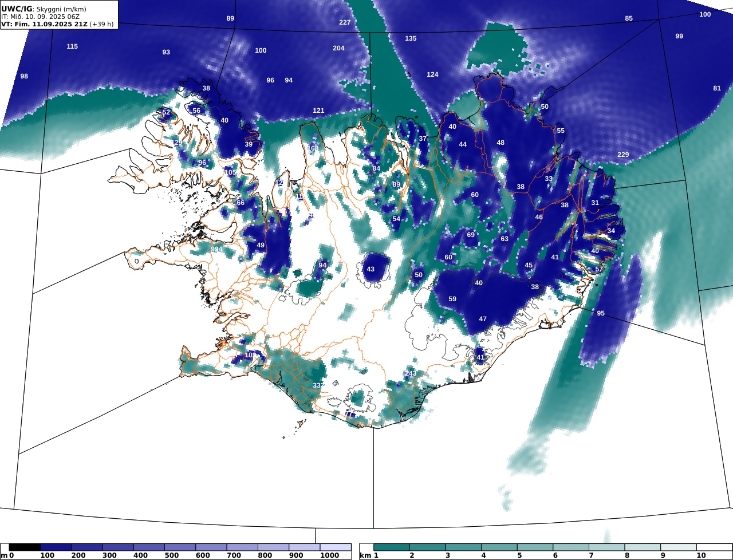The width and height of the screenshot is (733, 560).
Task: Click the map value 124
Action: tap(432, 74)
